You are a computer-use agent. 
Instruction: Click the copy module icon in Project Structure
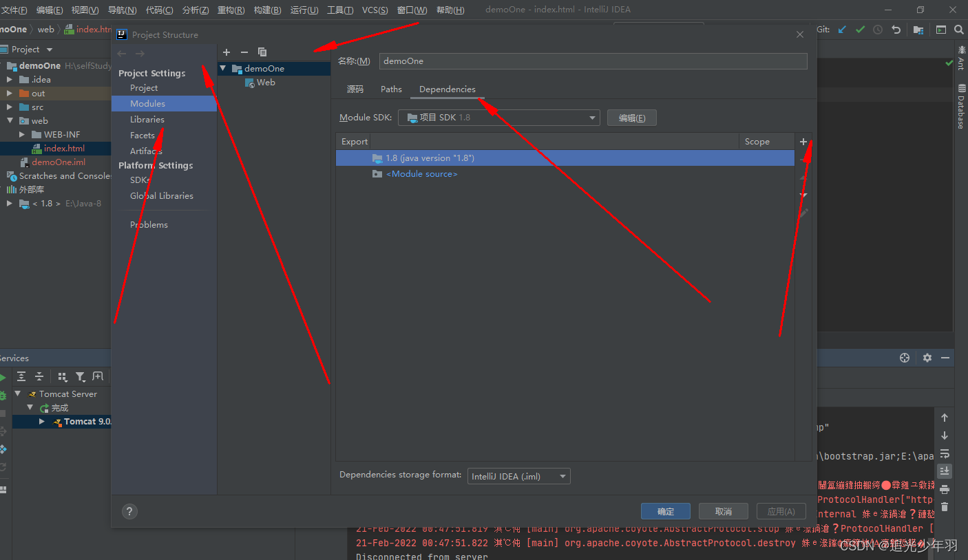262,52
